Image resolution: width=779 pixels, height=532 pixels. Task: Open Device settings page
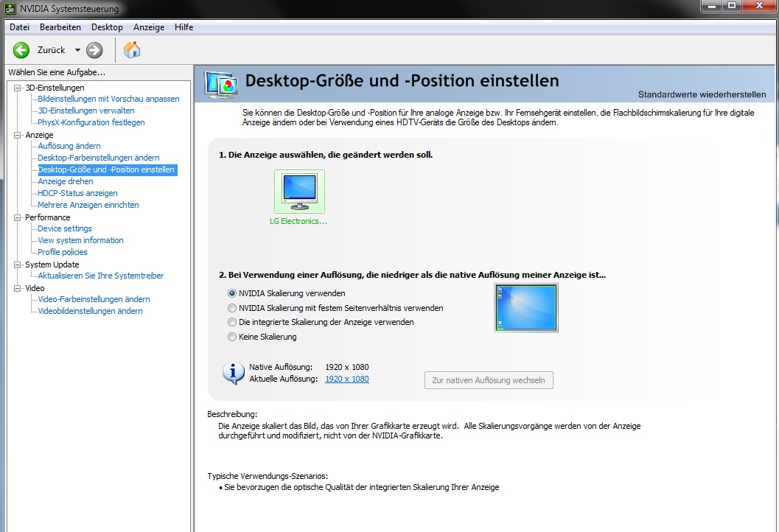65,228
